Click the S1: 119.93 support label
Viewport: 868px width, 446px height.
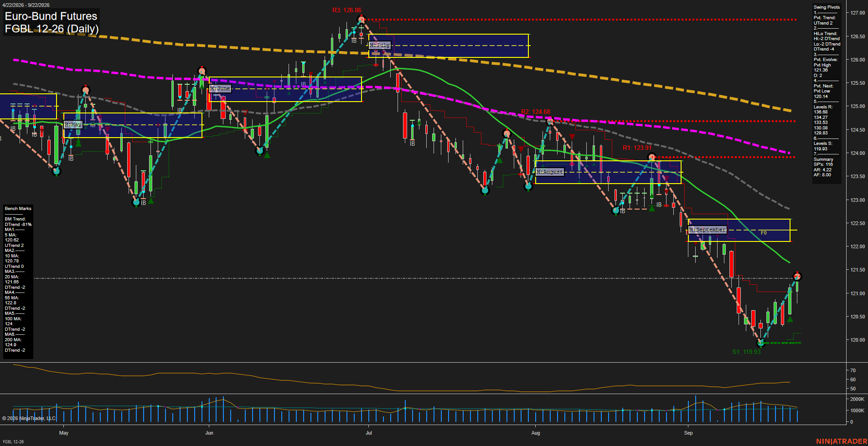tap(746, 352)
